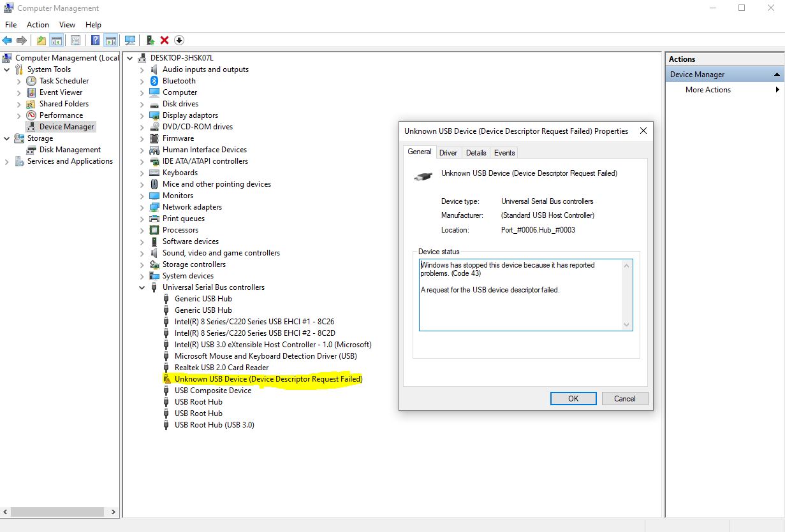Select Task Scheduler clock icon
Image resolution: width=785 pixels, height=532 pixels.
pos(31,81)
